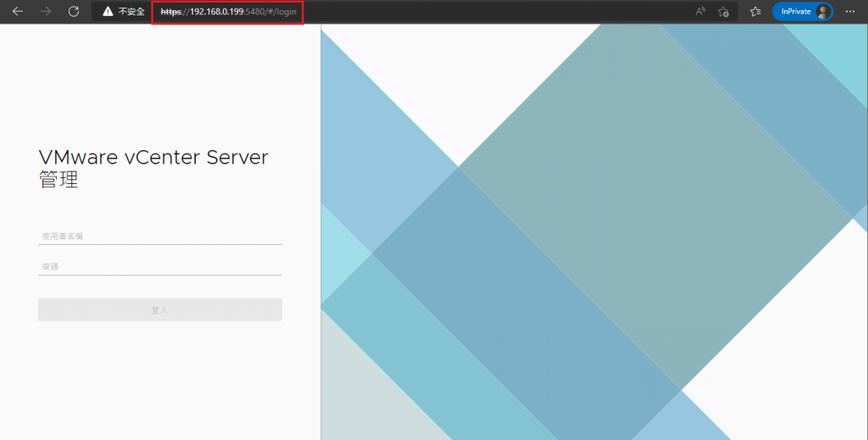Open the 不安全 security warning indicator
This screenshot has width=868, height=440.
[124, 12]
